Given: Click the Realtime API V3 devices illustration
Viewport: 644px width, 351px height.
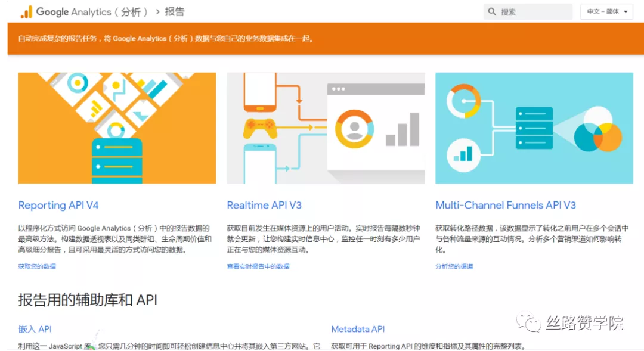Looking at the screenshot, I should point(325,128).
